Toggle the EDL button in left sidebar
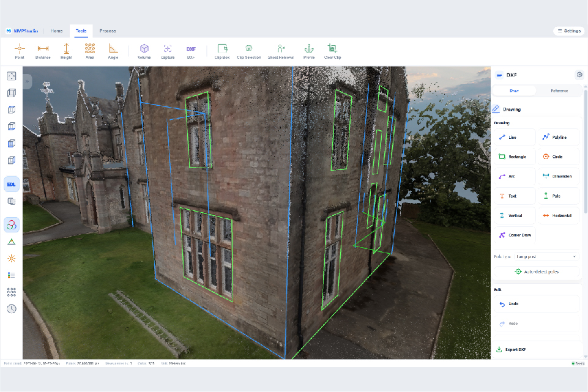 (x=12, y=185)
